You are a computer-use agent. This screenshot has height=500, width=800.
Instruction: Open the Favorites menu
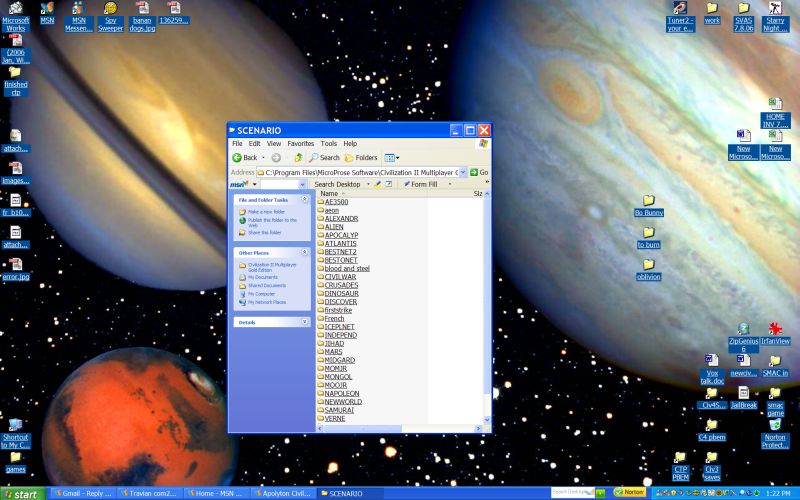coord(300,144)
